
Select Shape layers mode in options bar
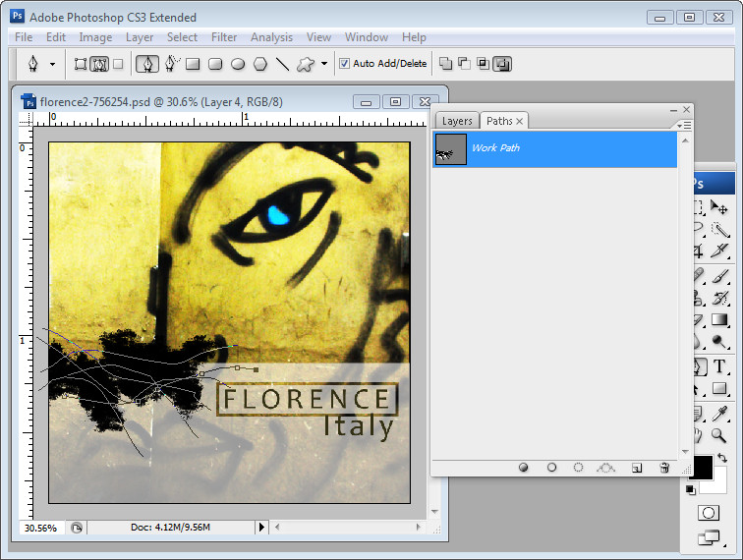point(80,64)
